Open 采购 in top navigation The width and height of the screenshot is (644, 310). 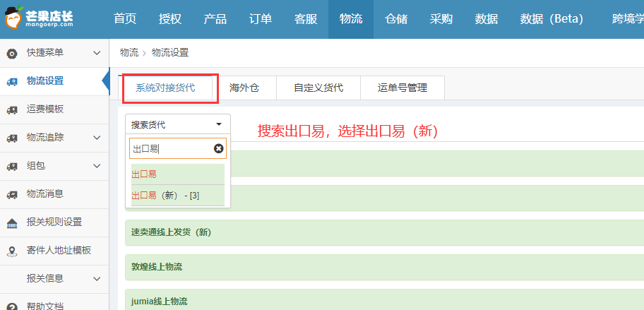coord(441,19)
